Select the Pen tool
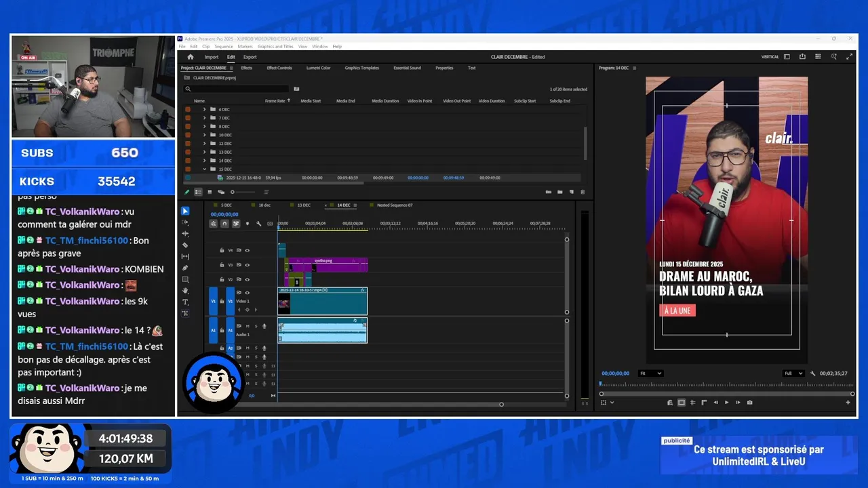 [x=185, y=268]
